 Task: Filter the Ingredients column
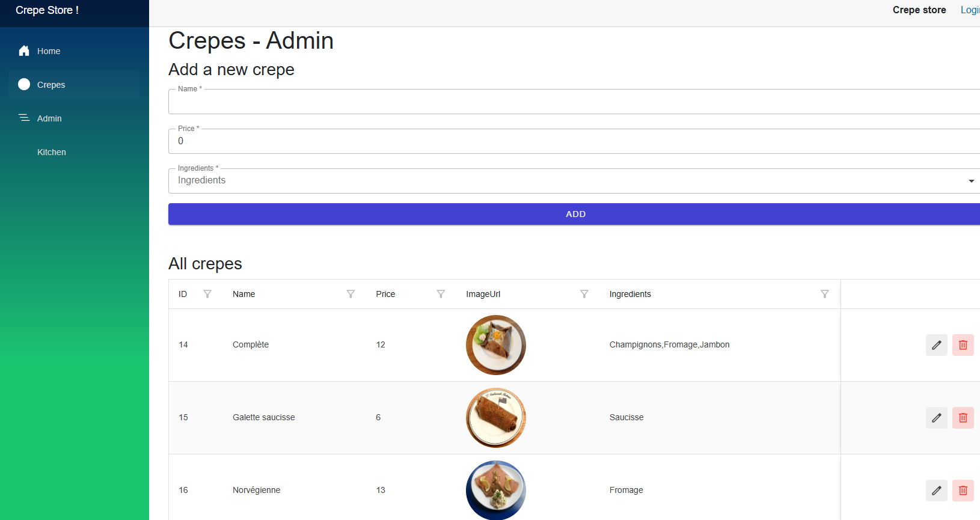pyautogui.click(x=824, y=294)
